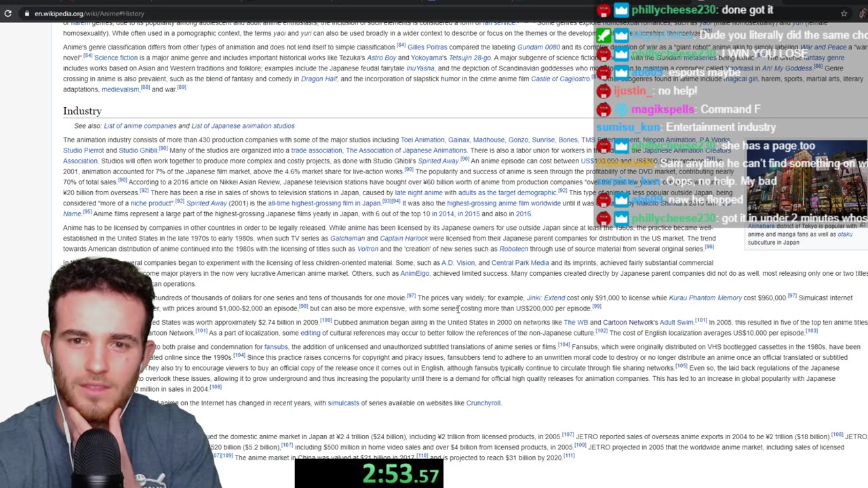
Task: Follow the Toei Animation link
Action: coord(422,140)
